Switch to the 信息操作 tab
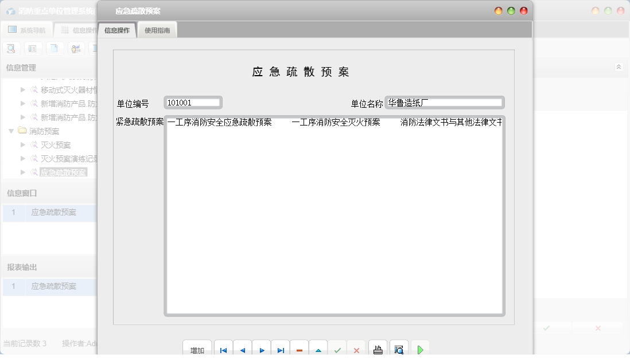This screenshot has width=630, height=364. [116, 29]
